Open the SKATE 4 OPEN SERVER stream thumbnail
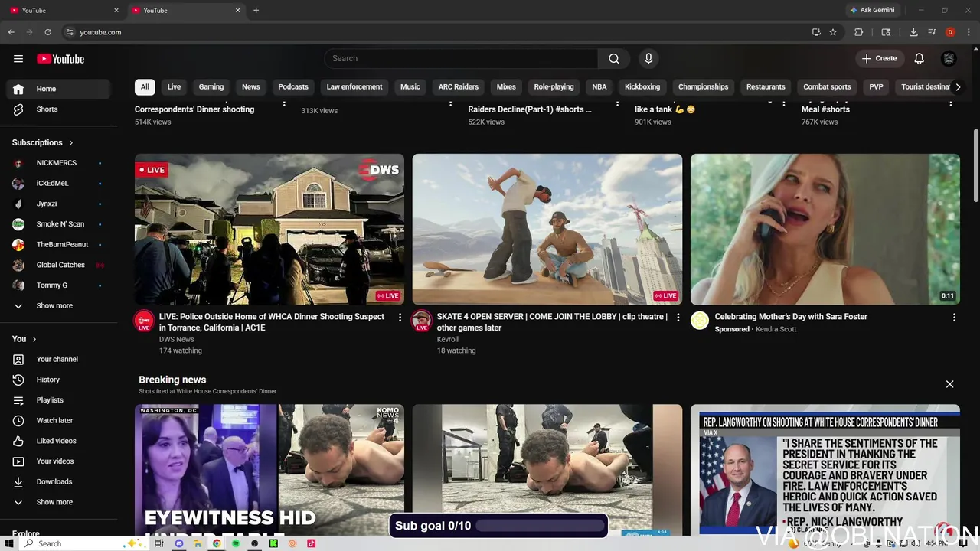 (x=547, y=230)
